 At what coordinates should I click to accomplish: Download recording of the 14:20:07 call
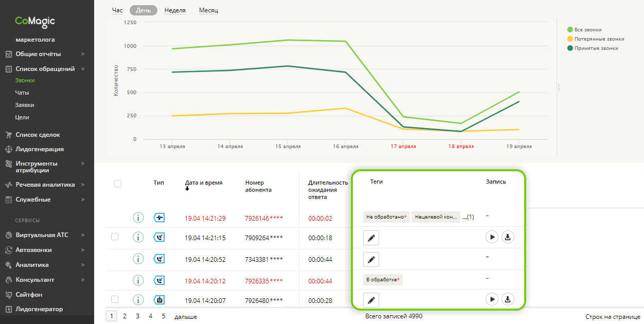[x=508, y=299]
